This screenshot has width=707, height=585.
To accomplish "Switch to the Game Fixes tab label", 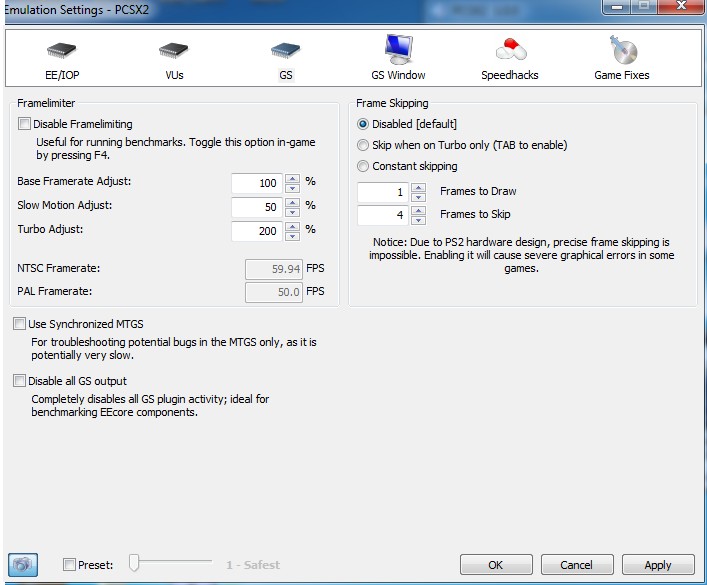I will coord(622,75).
